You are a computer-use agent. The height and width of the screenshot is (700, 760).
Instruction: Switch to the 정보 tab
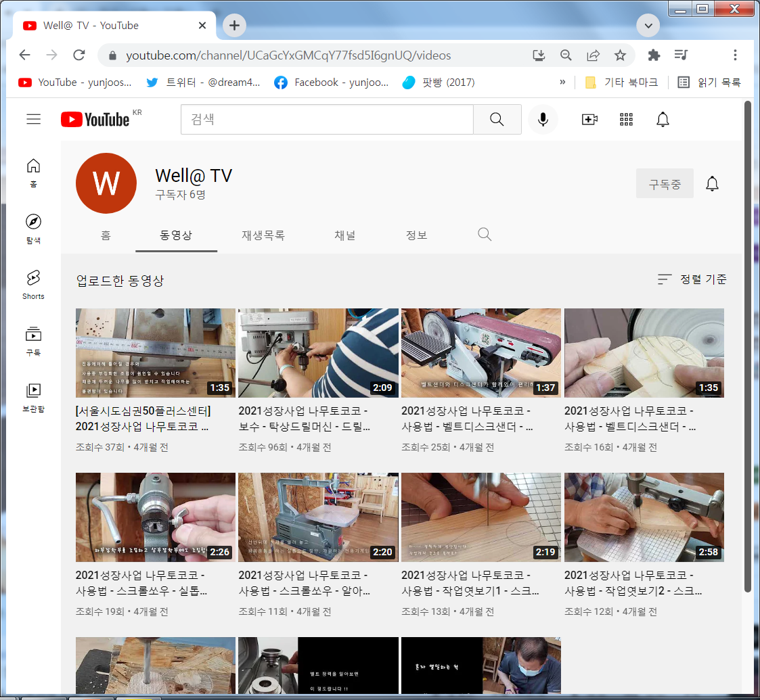coord(416,235)
